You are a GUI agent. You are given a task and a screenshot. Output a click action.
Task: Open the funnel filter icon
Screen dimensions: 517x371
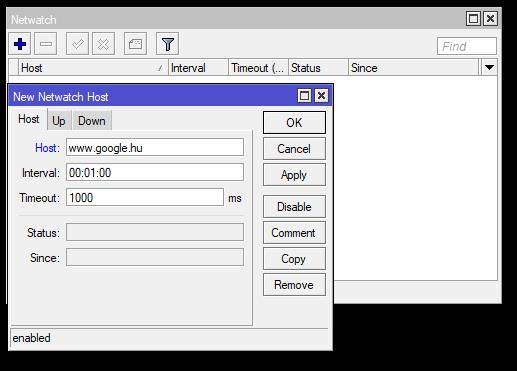pos(167,44)
